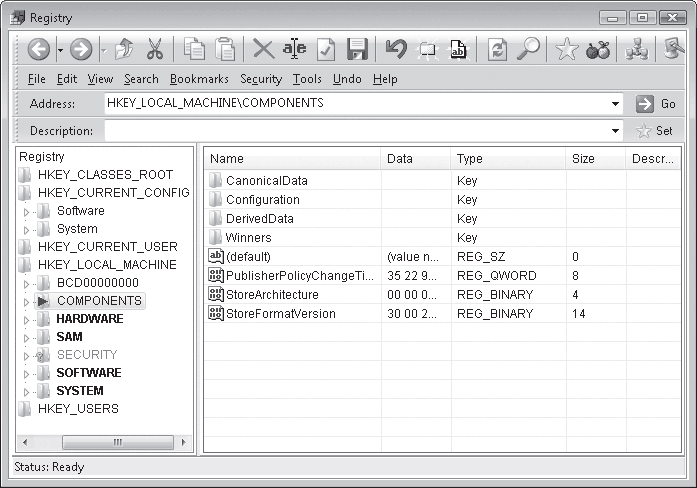
Task: Click the Size column header
Action: pyautogui.click(x=596, y=159)
